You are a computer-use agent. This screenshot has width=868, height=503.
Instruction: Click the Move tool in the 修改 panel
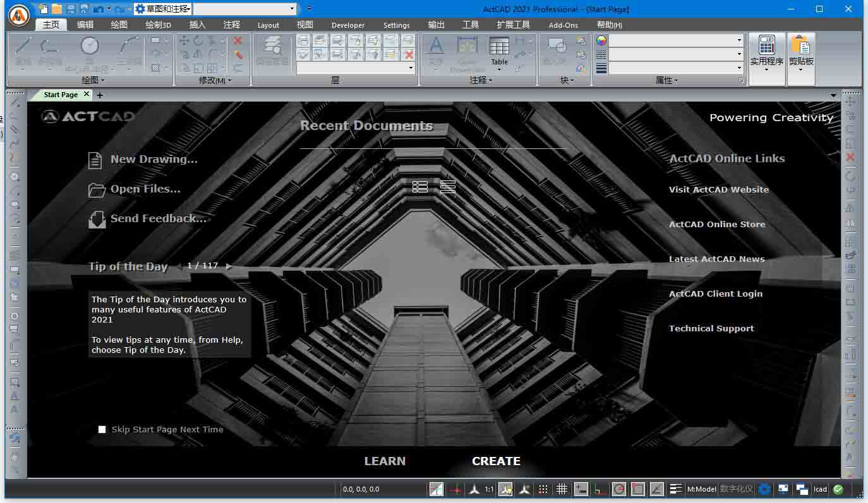point(184,40)
